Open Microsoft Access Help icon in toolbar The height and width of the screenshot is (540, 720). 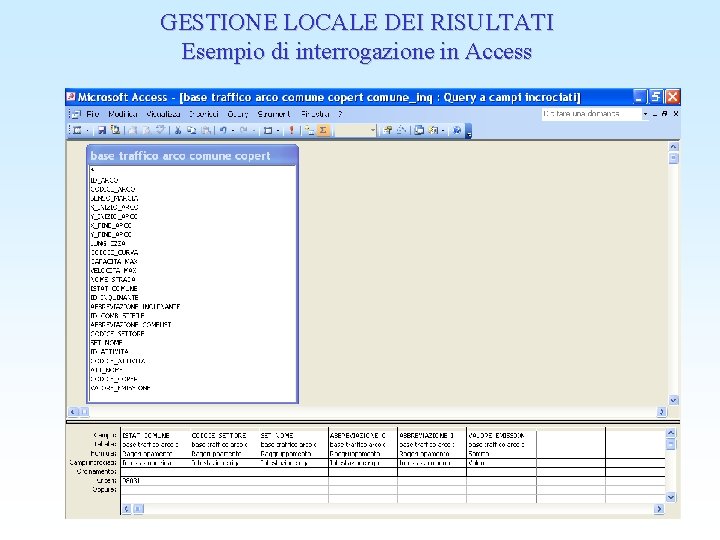point(457,130)
